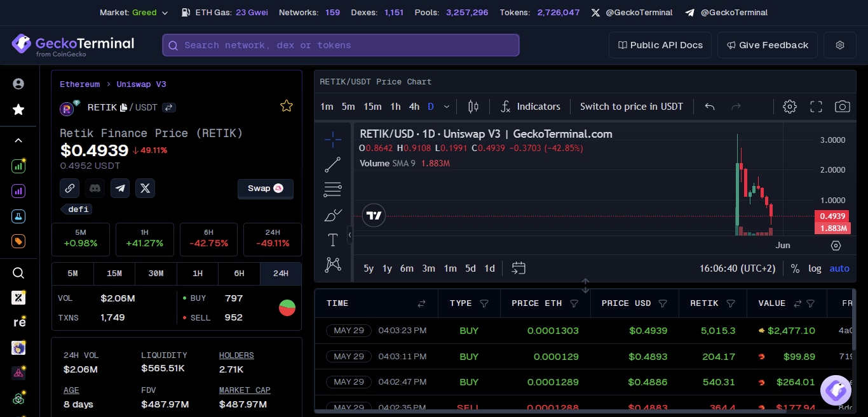Open the candlestick chart style picker
The image size is (868, 417).
coord(473,107)
